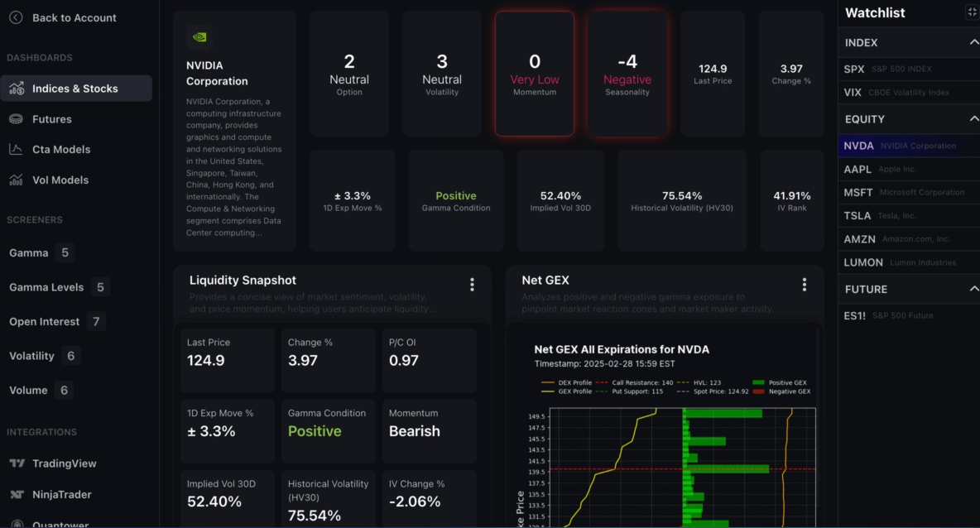Click the Liquidity Snapshot heading
This screenshot has width=980, height=528.
243,281
